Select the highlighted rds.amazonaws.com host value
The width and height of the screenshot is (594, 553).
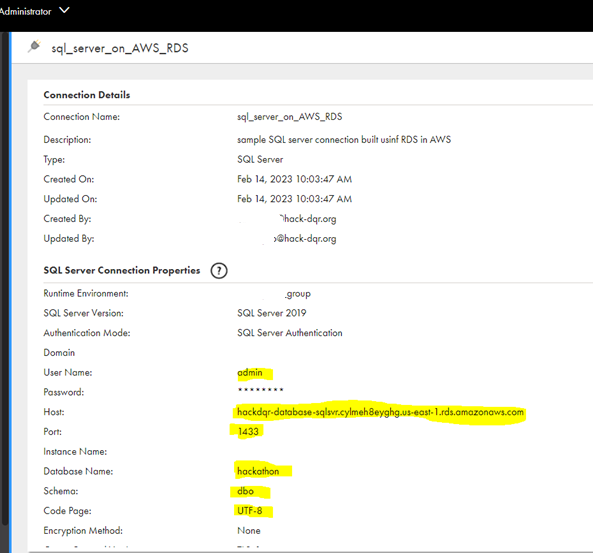coord(380,412)
